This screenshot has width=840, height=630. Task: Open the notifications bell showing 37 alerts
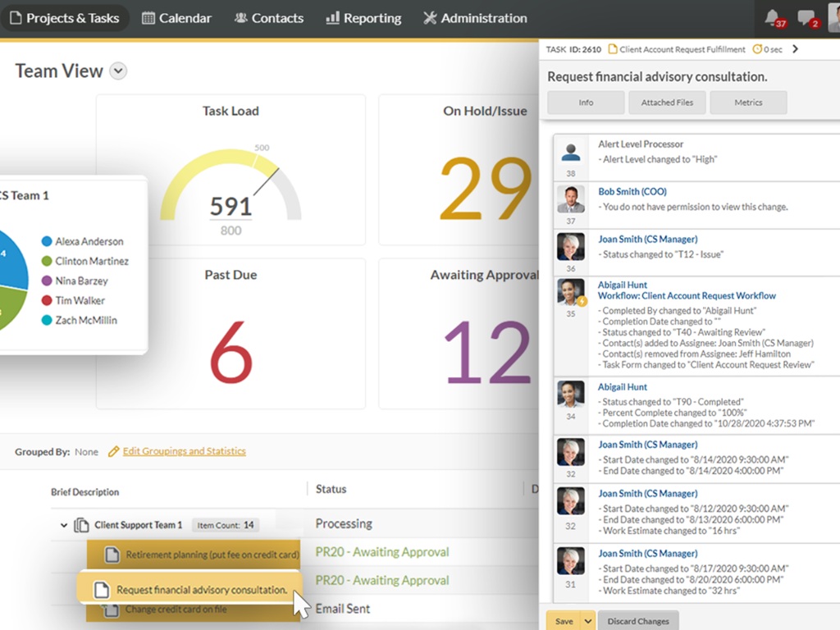point(773,18)
